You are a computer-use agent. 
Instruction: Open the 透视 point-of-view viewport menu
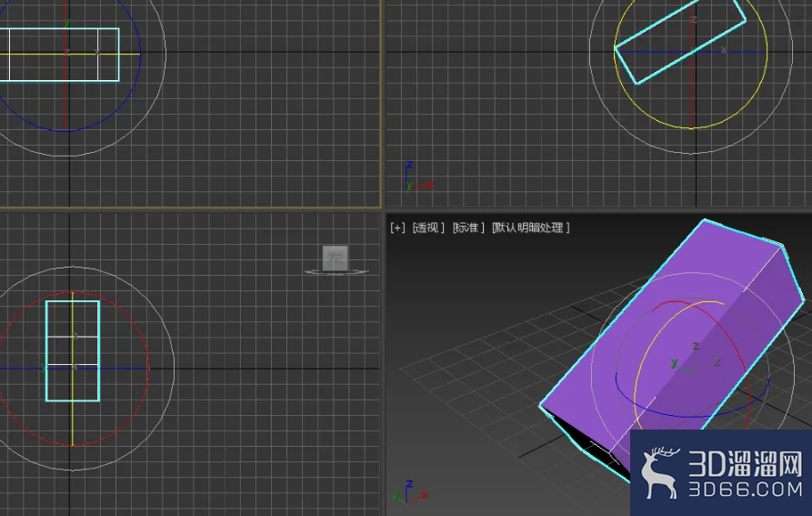pyautogui.click(x=427, y=228)
